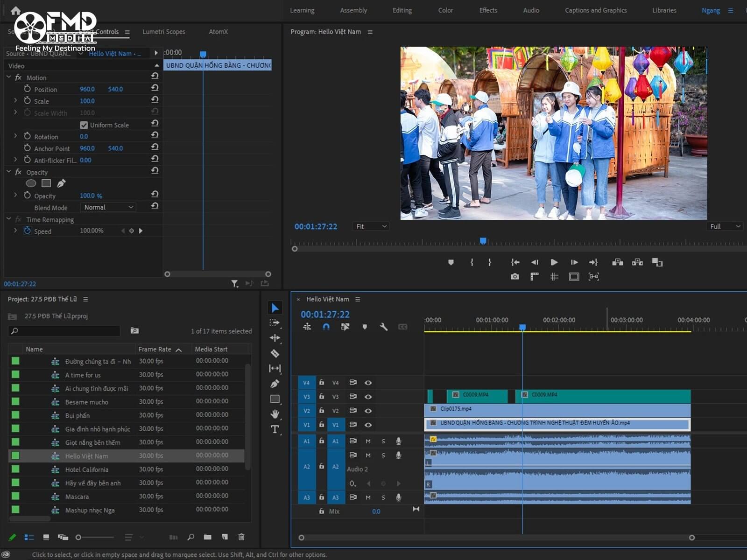Expand the Scale property options
Image resolution: width=747 pixels, height=560 pixels.
pos(15,101)
